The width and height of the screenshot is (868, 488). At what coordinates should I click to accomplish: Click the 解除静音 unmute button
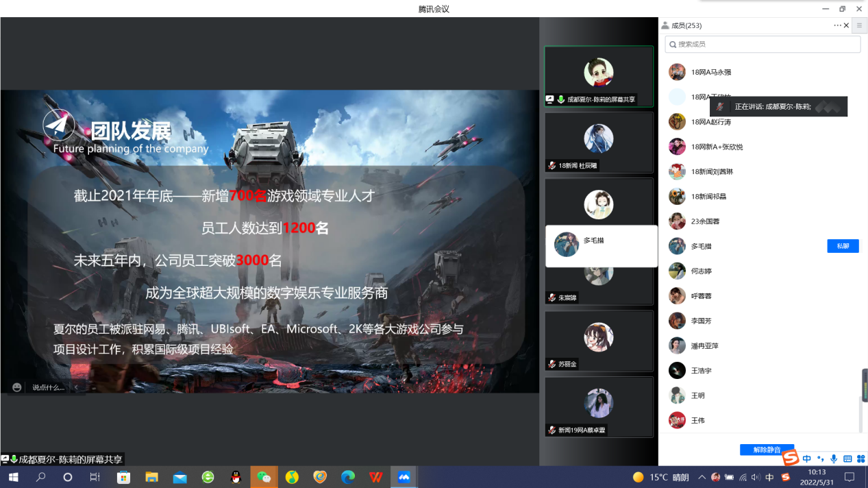click(767, 450)
